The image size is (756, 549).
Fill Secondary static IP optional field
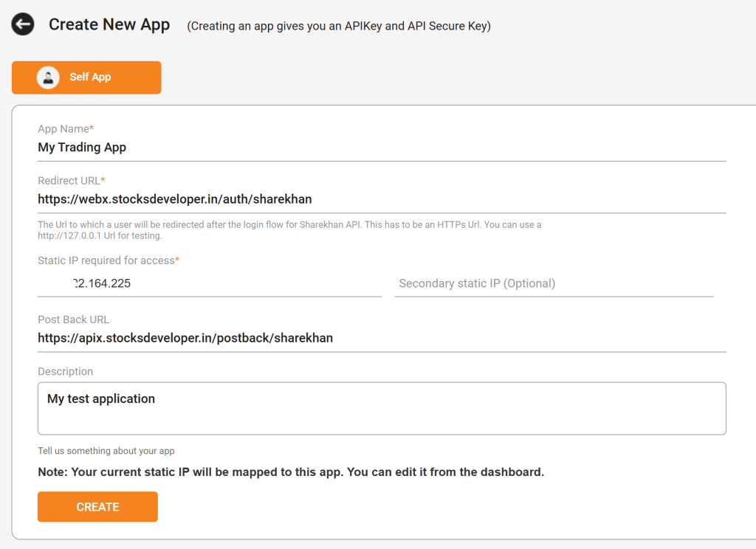(x=554, y=283)
